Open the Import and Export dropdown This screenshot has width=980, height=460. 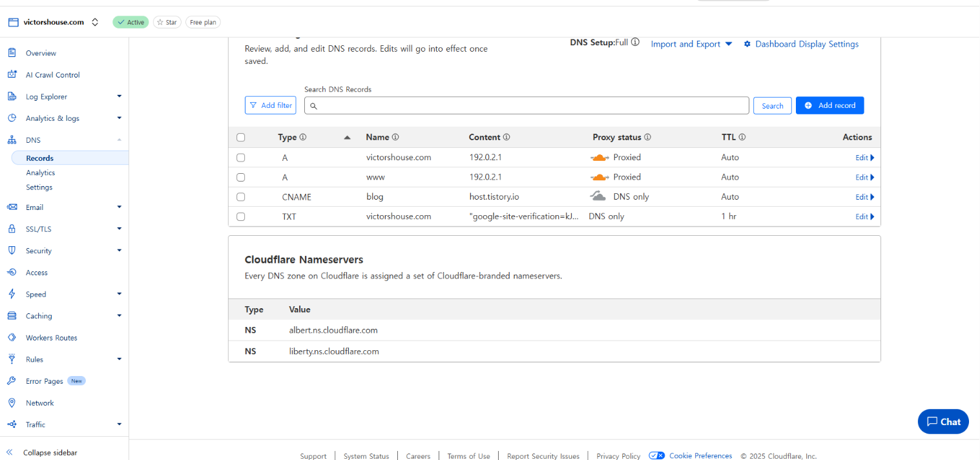click(691, 44)
